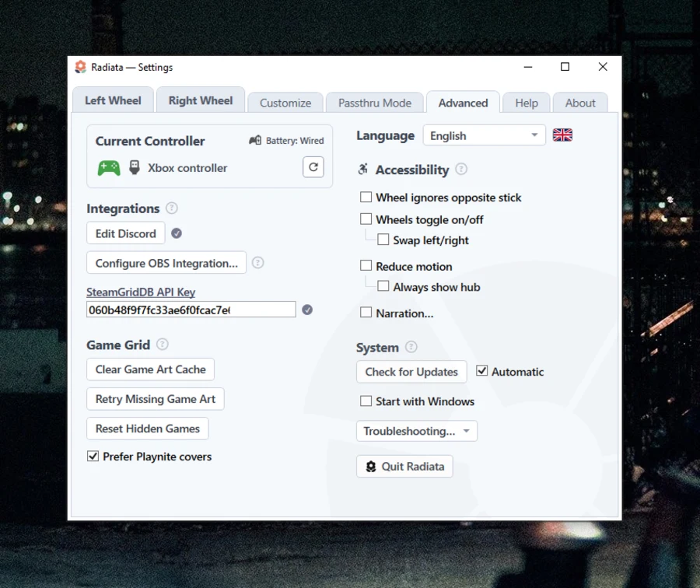Click Reset Hidden Games button
This screenshot has width=700, height=588.
point(147,429)
